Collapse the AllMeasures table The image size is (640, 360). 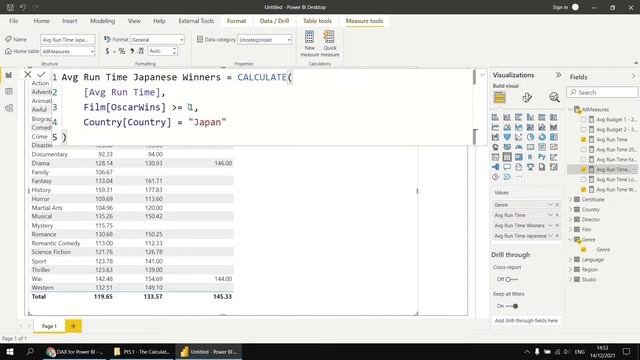(571, 109)
